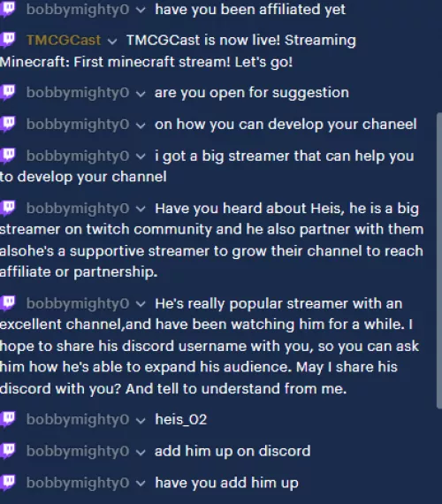Viewport: 442px width, 504px height.
Task: Open bobbymighty0 username on 'have you been affiliated yet'
Action: [x=78, y=10]
